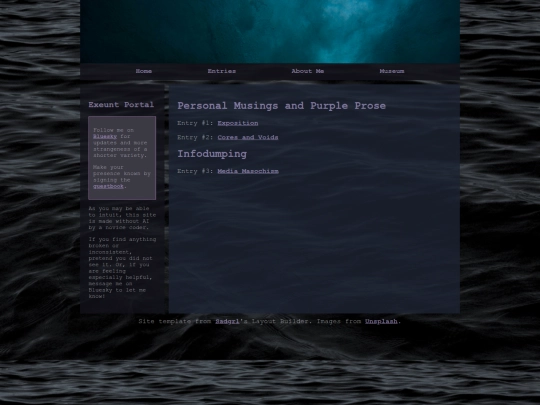The width and height of the screenshot is (540, 405).
Task: Click the 'Entry #1:' label text
Action: coord(195,123)
